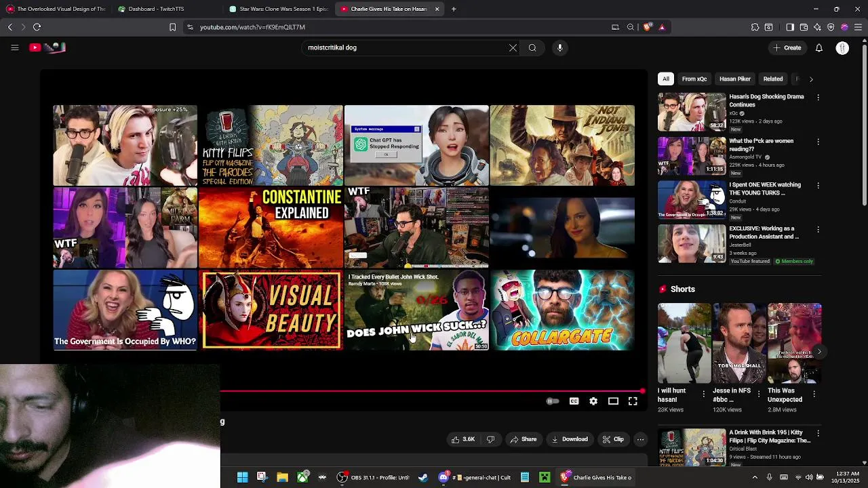Open Steam from the taskbar
This screenshot has width=868, height=488.
[x=423, y=477]
